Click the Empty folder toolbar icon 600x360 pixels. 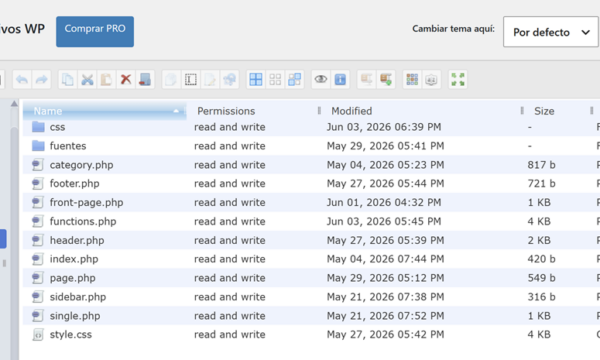pyautogui.click(x=145, y=80)
